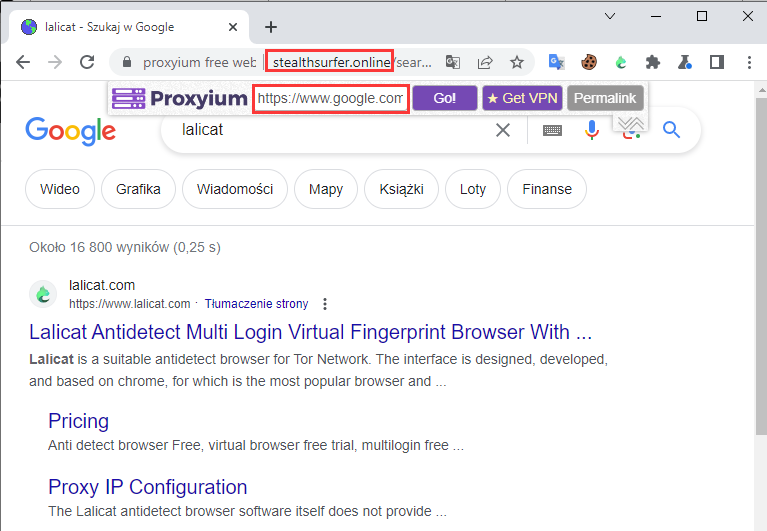Select the Finanse filter
The width and height of the screenshot is (767, 531).
coord(547,189)
